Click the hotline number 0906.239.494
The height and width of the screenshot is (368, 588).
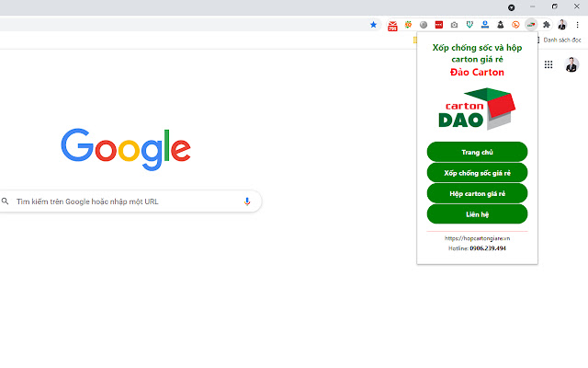pyautogui.click(x=488, y=248)
